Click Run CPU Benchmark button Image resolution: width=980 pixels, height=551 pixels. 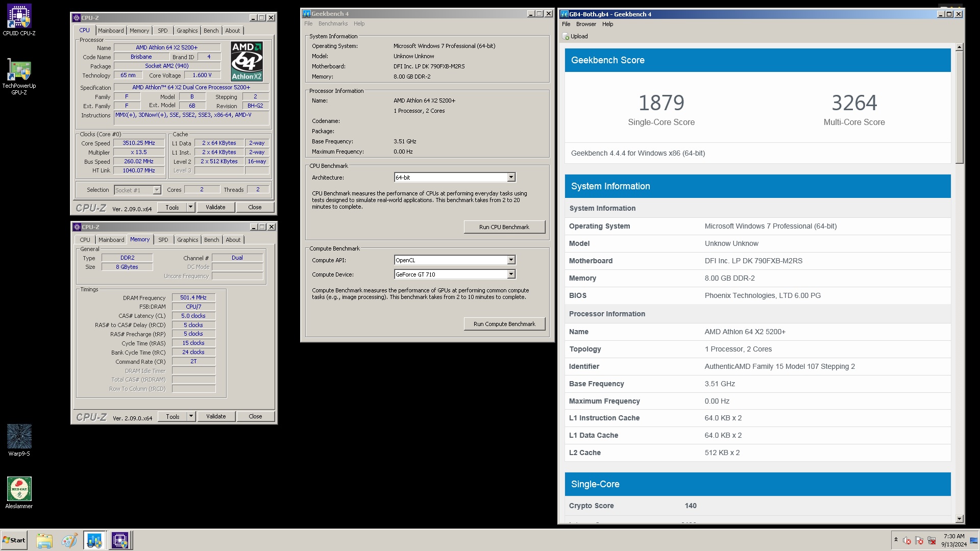(x=504, y=227)
